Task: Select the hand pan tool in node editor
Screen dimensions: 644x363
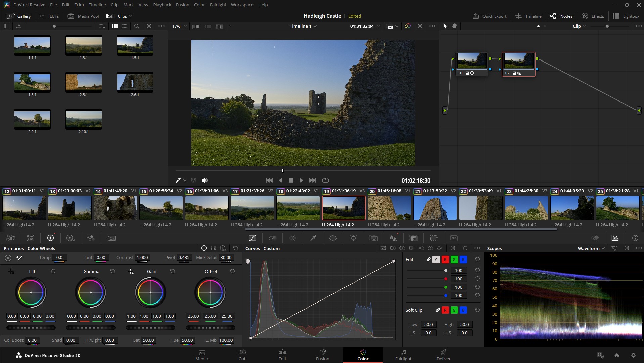Action: tap(454, 26)
